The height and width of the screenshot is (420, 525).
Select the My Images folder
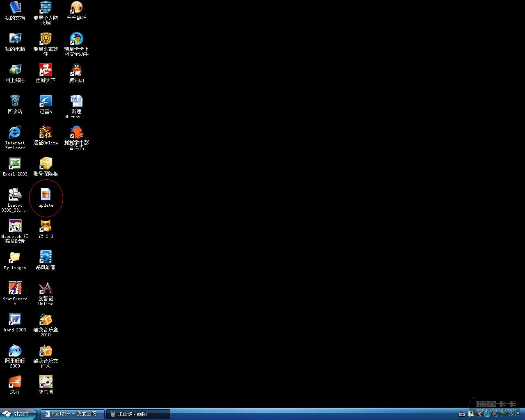click(x=15, y=260)
